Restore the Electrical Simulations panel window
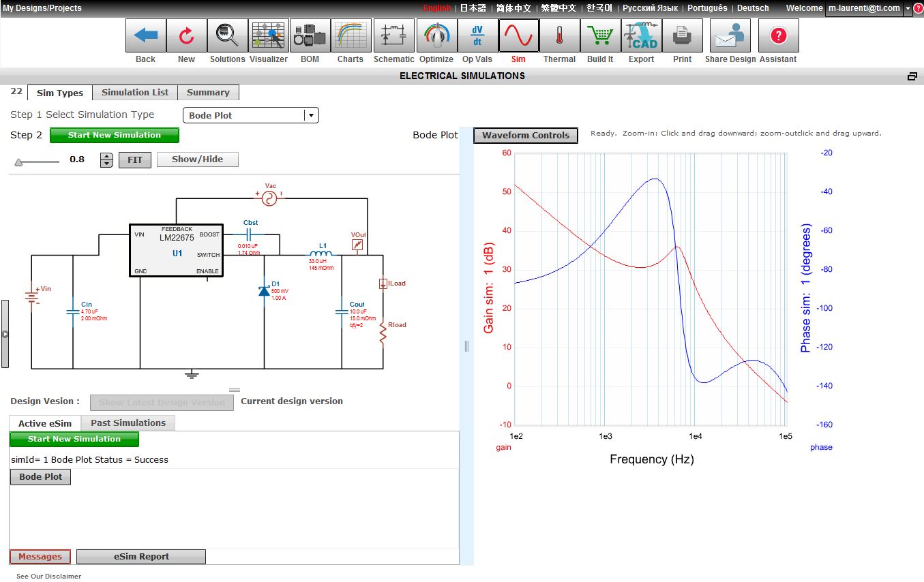This screenshot has height=582, width=924. (x=912, y=76)
